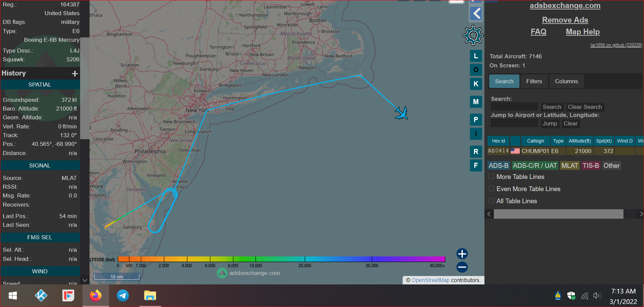
Task: Open the Map Help link
Action: 582,32
